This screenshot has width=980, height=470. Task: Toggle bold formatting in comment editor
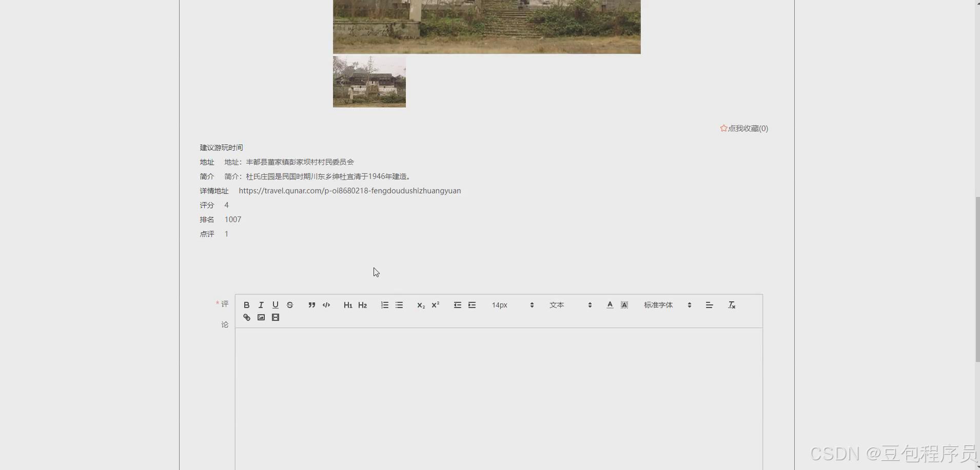click(246, 305)
